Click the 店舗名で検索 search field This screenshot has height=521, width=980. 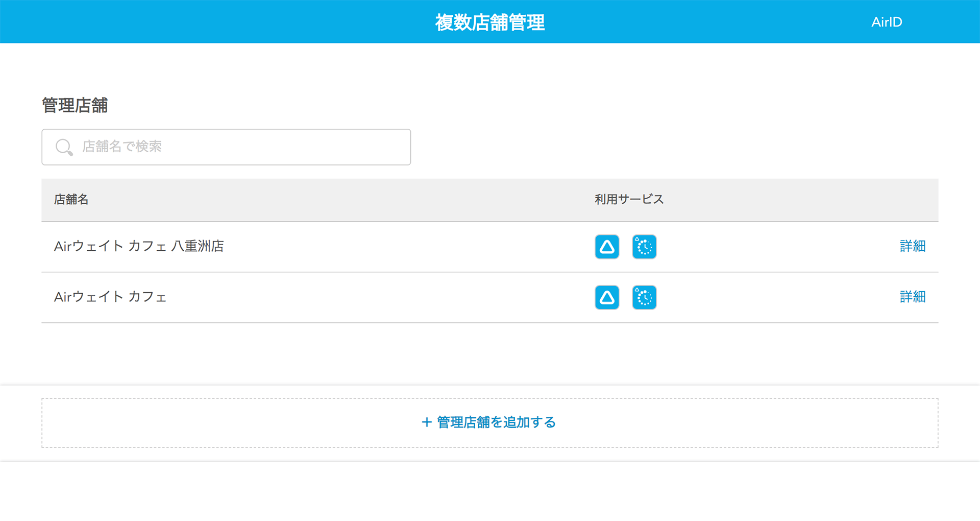pos(226,147)
